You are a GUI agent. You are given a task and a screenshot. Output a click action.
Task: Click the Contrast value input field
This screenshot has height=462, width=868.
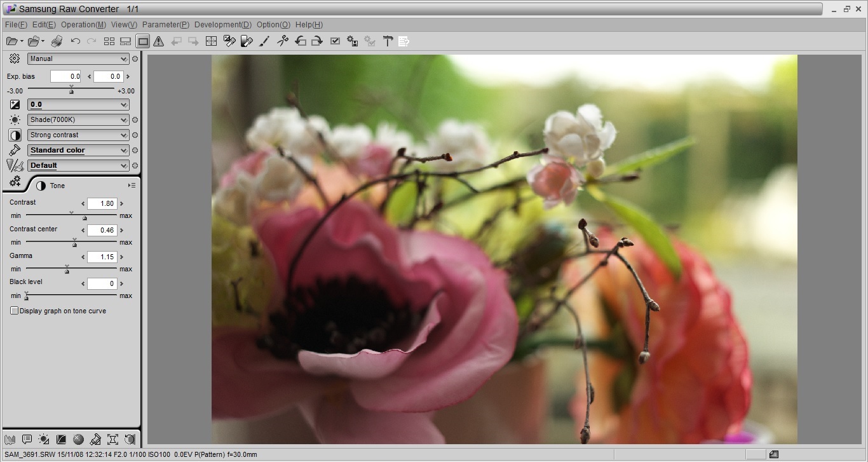pyautogui.click(x=102, y=204)
